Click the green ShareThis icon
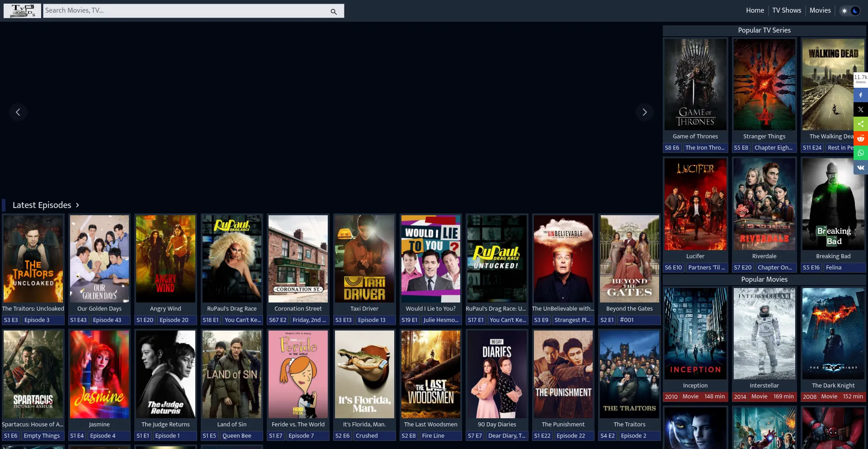The width and height of the screenshot is (868, 449). [861, 124]
